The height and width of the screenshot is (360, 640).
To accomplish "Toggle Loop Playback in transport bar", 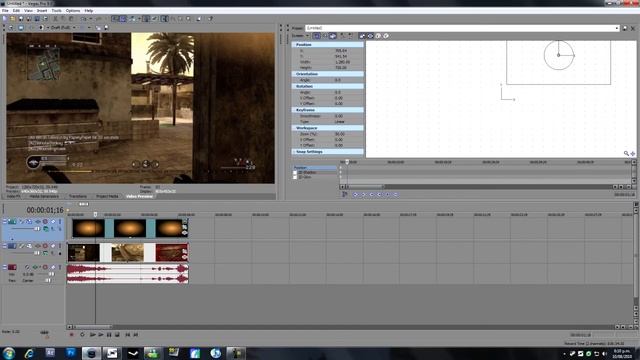I will coord(82,335).
